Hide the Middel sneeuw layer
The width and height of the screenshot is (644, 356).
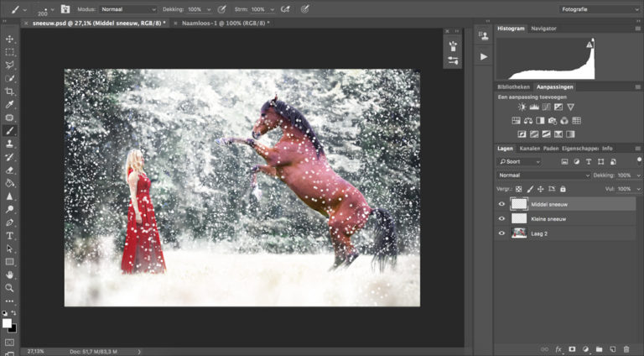tap(502, 204)
